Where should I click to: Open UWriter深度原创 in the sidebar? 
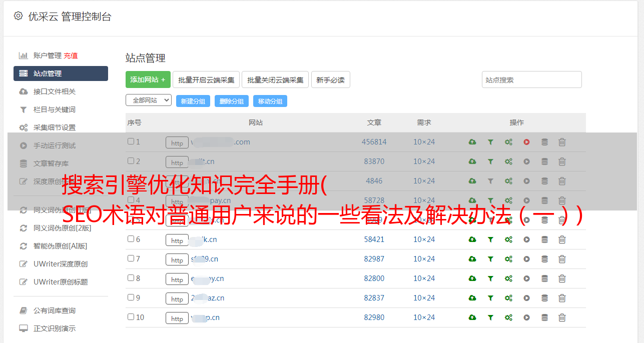61,264
